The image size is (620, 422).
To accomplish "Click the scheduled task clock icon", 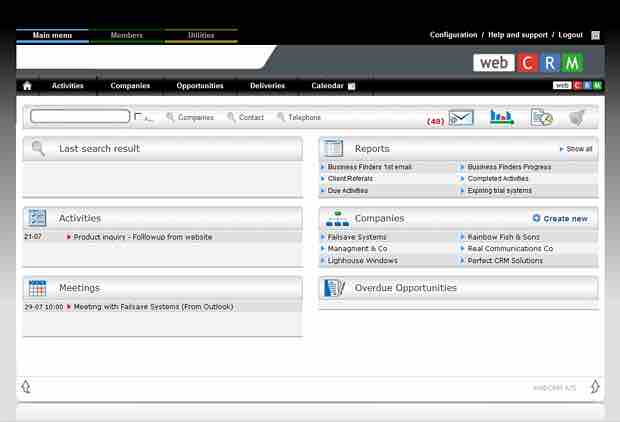I will [x=541, y=118].
